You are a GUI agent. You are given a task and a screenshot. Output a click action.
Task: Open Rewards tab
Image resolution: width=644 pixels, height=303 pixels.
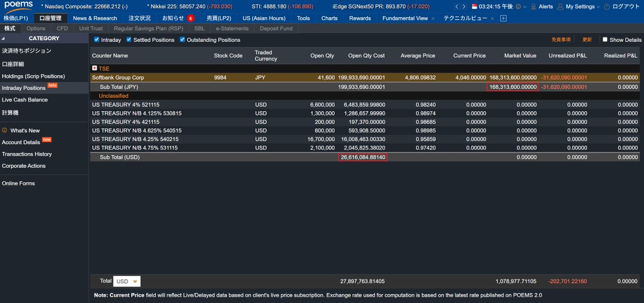pyautogui.click(x=360, y=18)
